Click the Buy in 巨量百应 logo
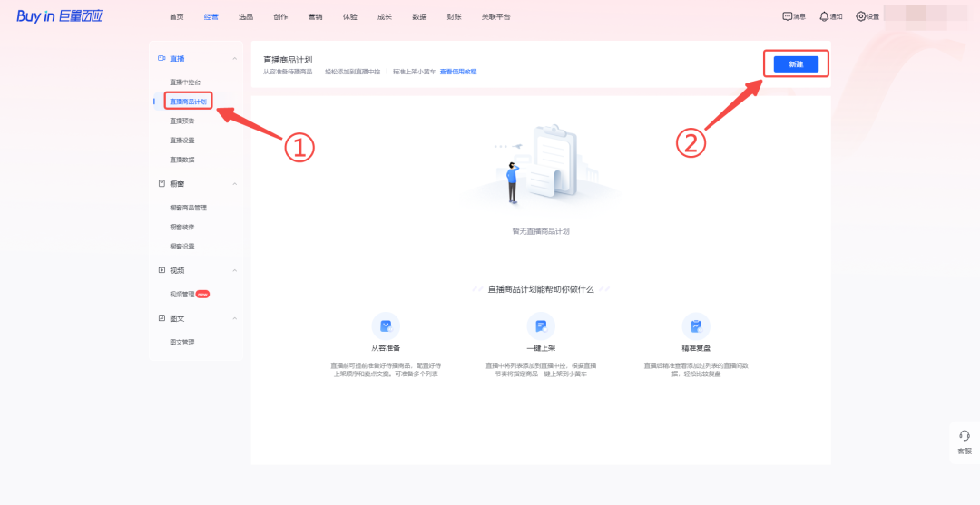 [x=59, y=16]
